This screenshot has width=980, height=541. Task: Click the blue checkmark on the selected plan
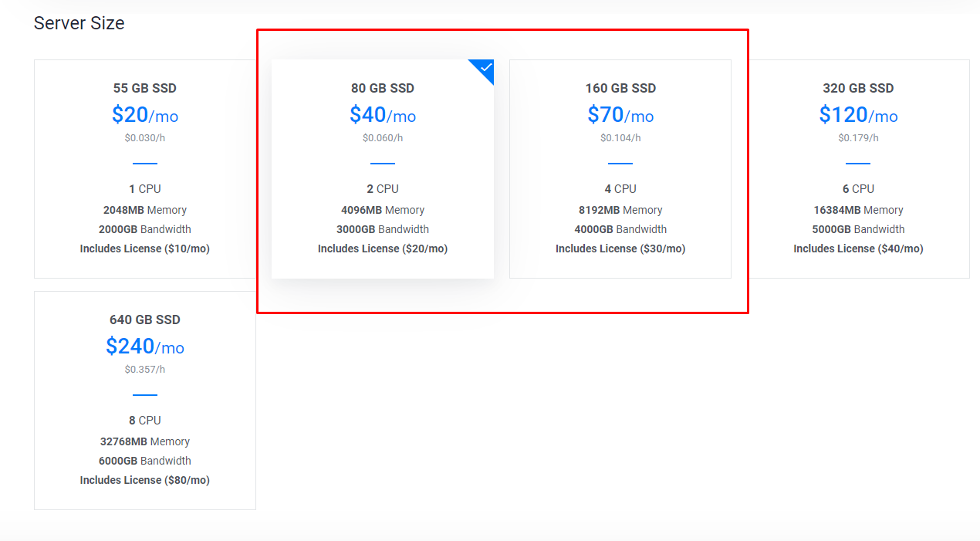coord(485,68)
